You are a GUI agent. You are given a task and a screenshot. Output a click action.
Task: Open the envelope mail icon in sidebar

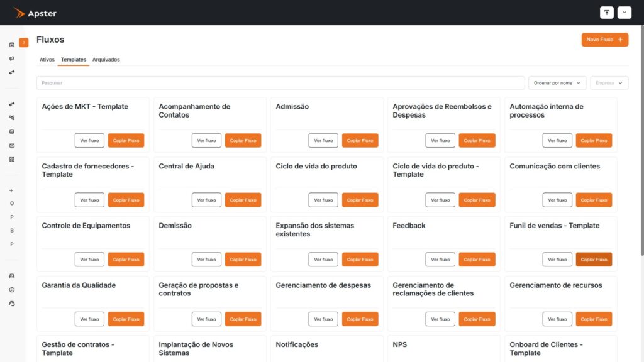tap(12, 145)
